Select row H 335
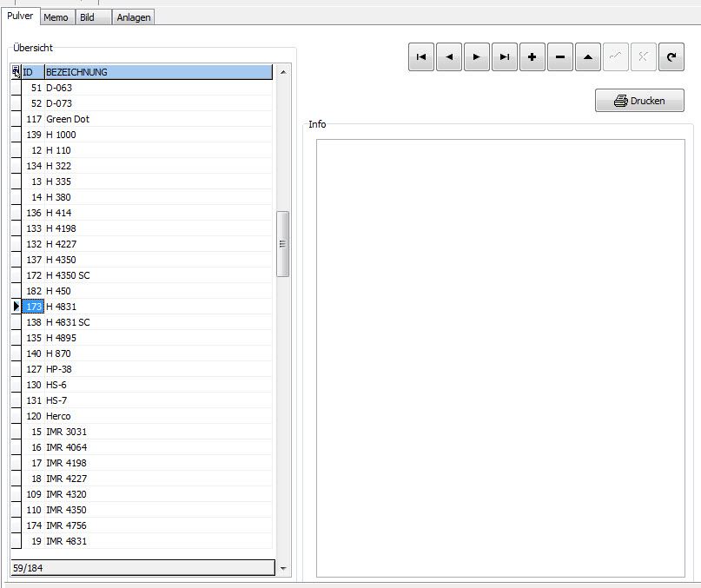Screen dimensions: 701x588 point(142,182)
